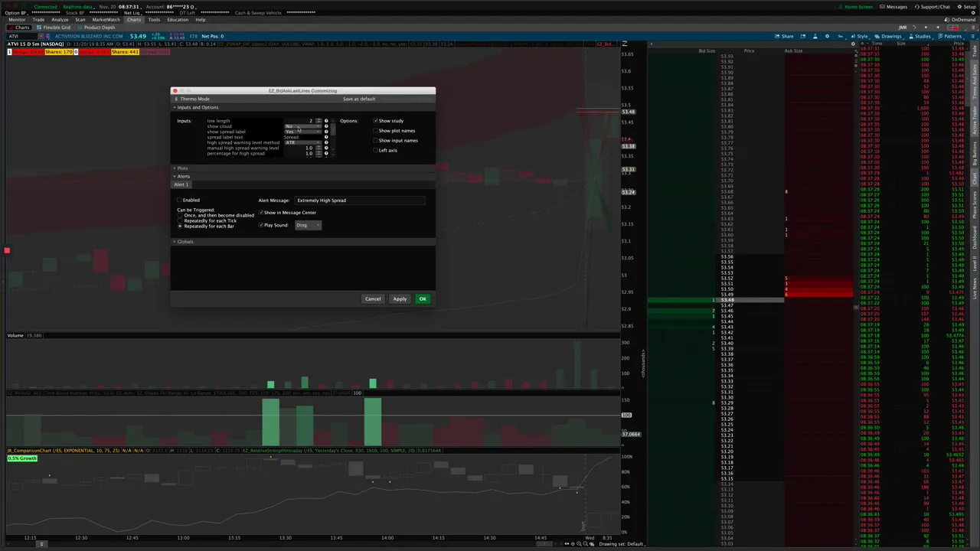Screen dimensions: 980x551
Task: Select the Alert 1 tab
Action: pos(181,185)
